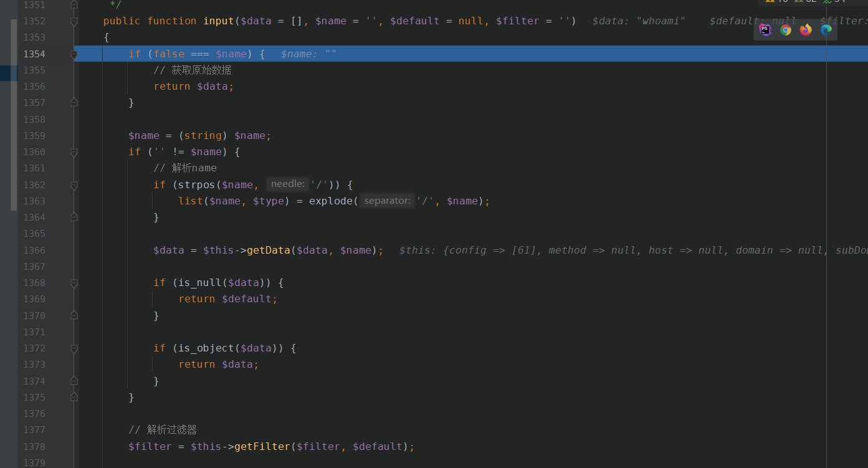The height and width of the screenshot is (468, 868).
Task: Click line number 1366 in the gutter
Action: (x=34, y=250)
